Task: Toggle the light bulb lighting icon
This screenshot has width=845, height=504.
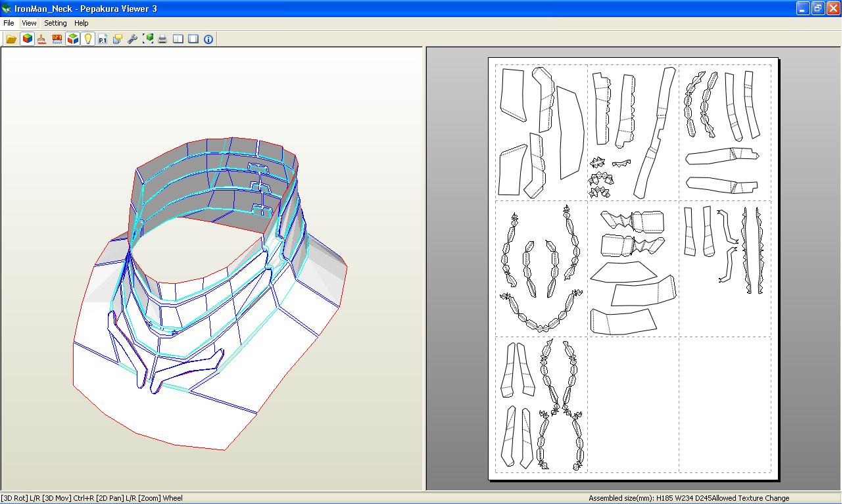Action: click(x=87, y=39)
